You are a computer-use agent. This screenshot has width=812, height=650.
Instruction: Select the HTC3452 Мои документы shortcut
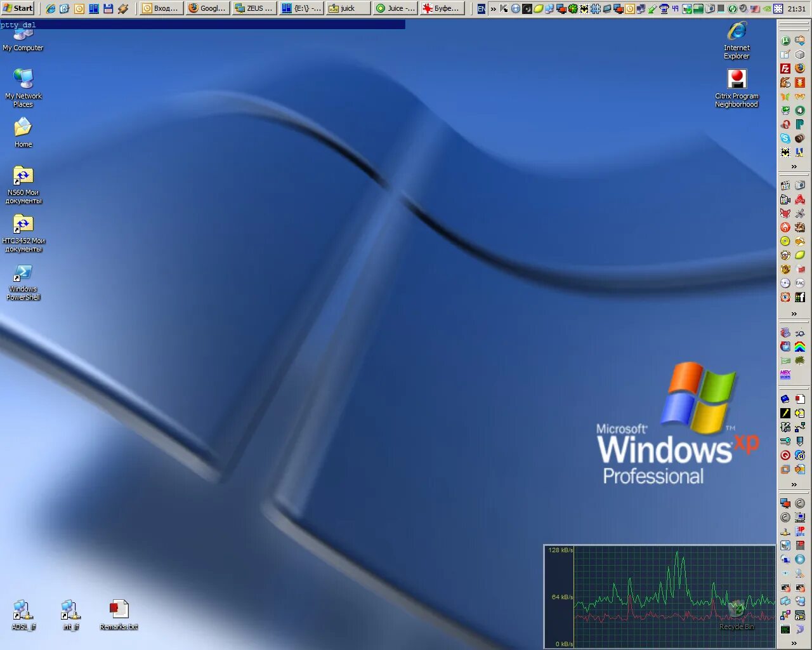[23, 233]
